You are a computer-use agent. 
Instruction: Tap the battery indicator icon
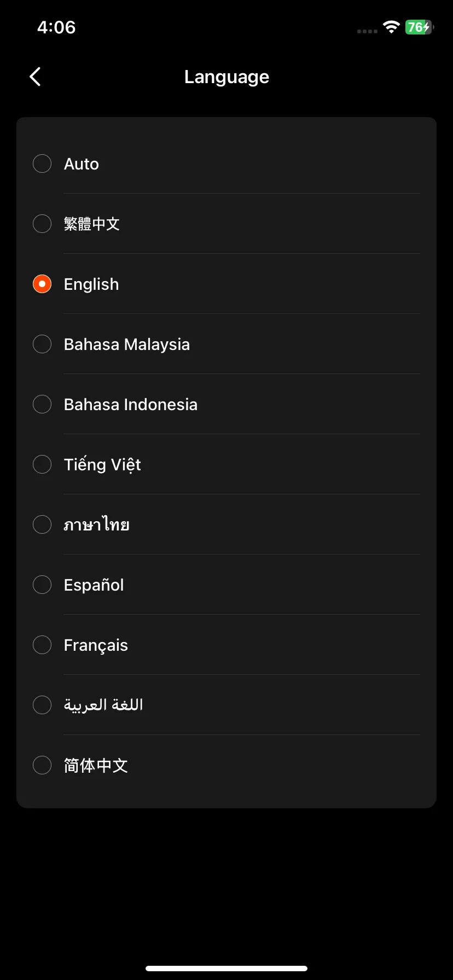pyautogui.click(x=420, y=27)
